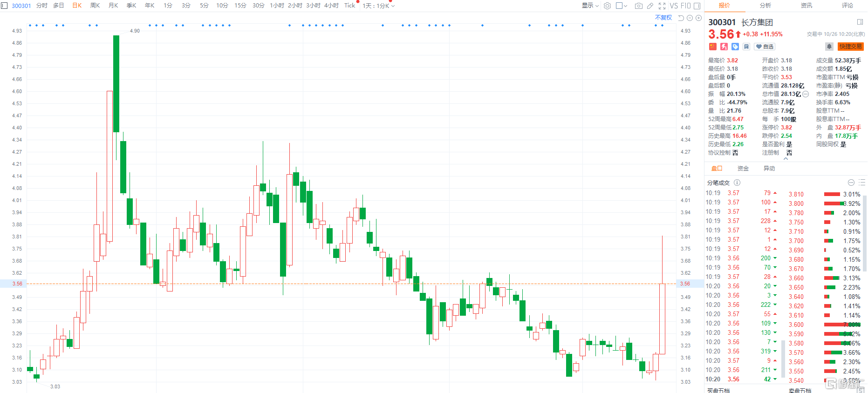Image resolution: width=868 pixels, height=393 pixels.
Task: Click price level 3.570 distribution bar
Action: (x=833, y=352)
